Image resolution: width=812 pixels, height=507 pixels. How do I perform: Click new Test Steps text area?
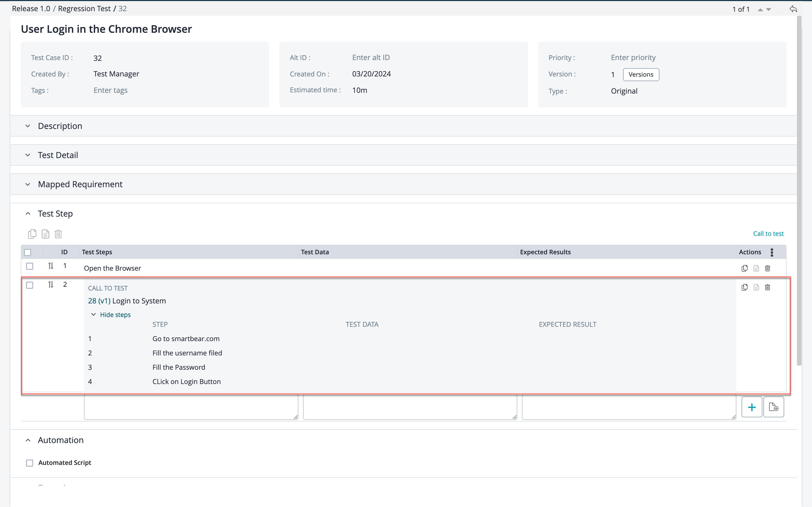tap(191, 407)
